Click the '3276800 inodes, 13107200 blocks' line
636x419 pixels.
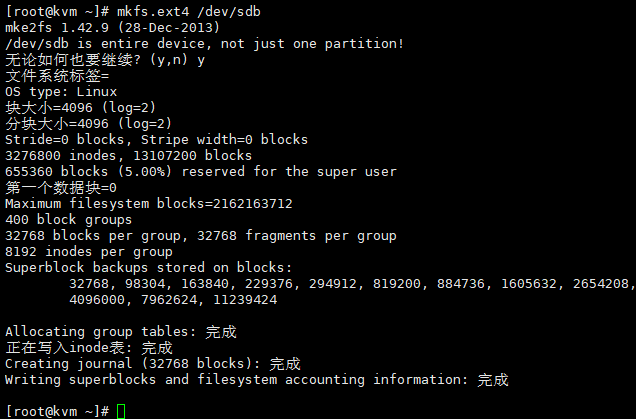[128, 156]
